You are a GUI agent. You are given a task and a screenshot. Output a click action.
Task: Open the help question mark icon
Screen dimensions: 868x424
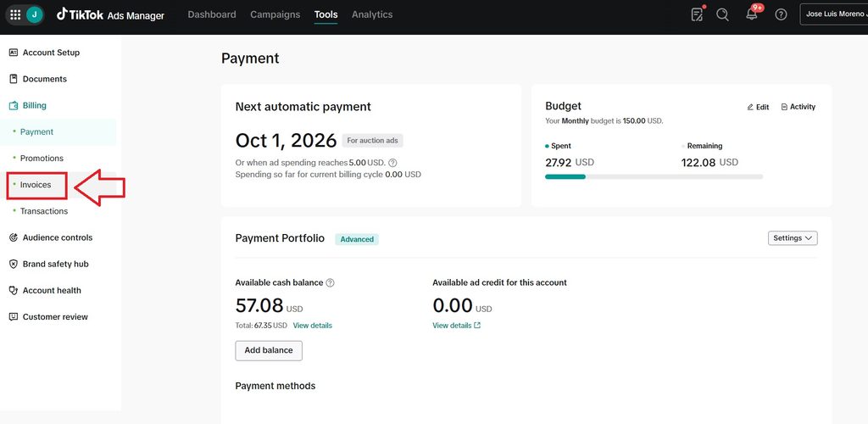point(781,15)
